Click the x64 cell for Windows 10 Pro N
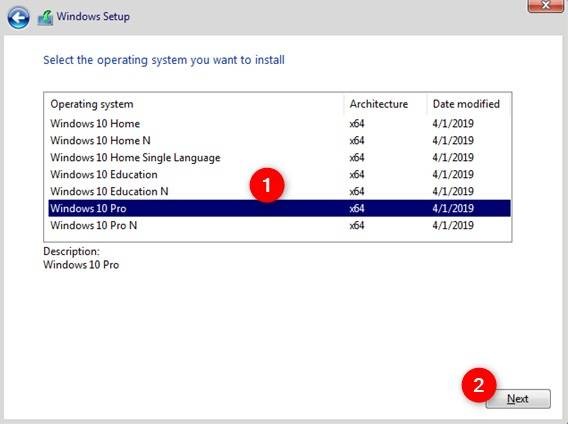 coord(357,225)
